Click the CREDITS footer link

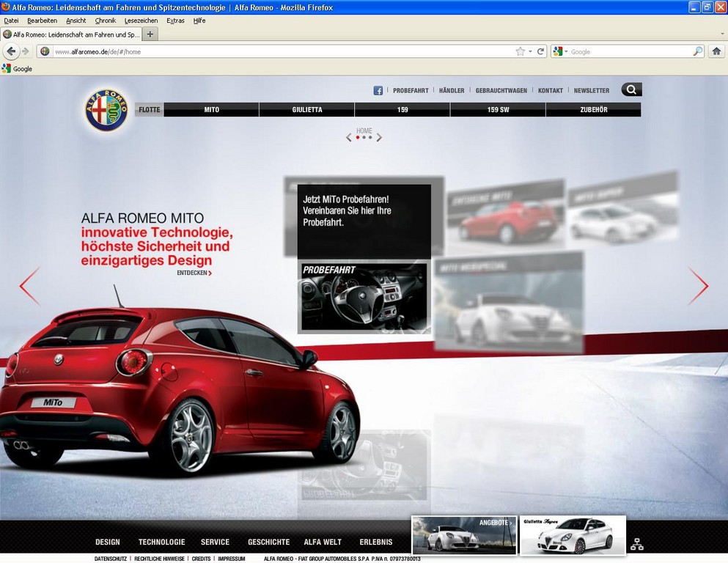(201, 559)
